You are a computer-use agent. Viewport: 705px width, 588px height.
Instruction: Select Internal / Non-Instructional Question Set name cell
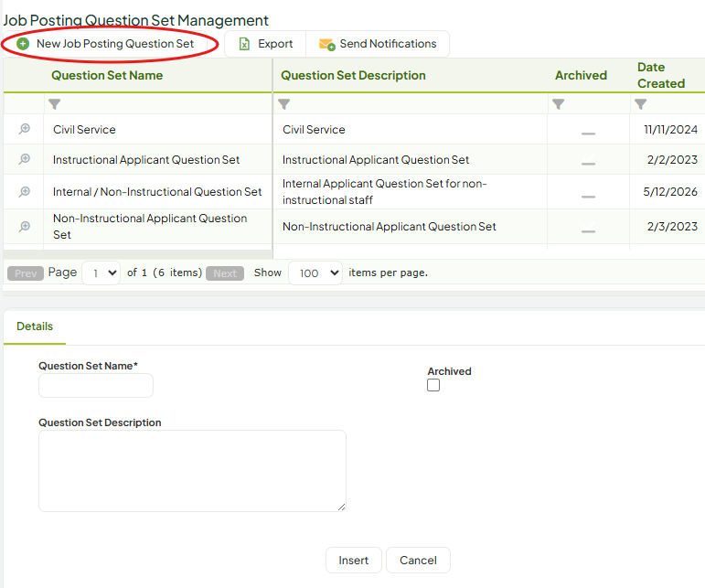tap(158, 192)
